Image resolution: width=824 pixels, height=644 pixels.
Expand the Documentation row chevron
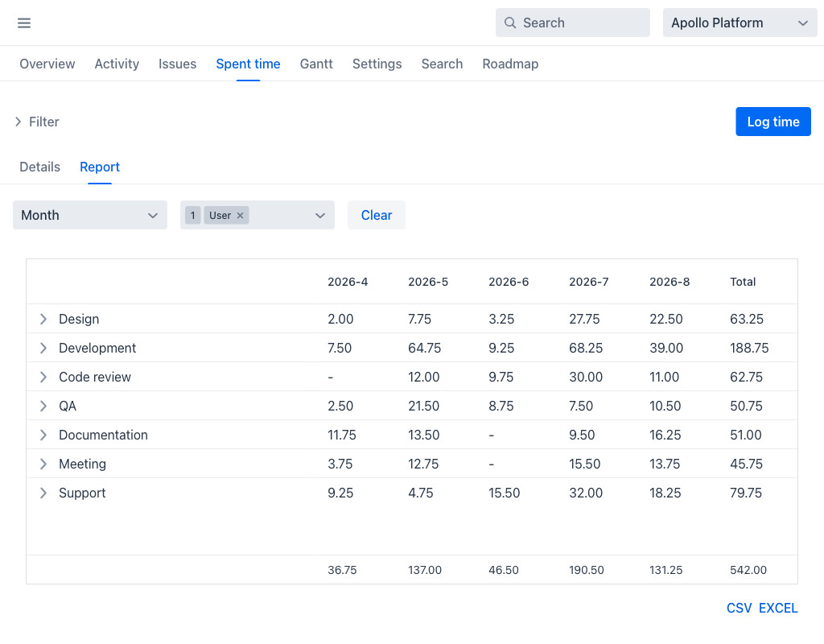coord(43,435)
